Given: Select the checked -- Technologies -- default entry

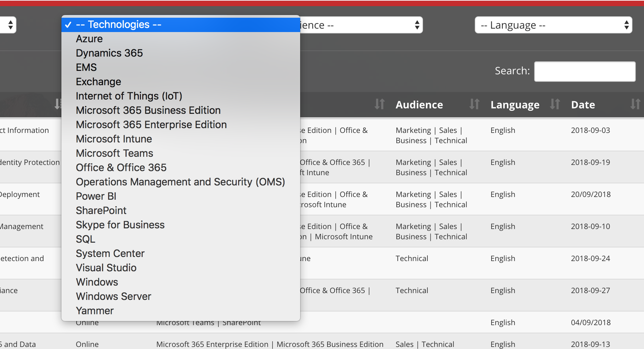Looking at the screenshot, I should pos(181,25).
